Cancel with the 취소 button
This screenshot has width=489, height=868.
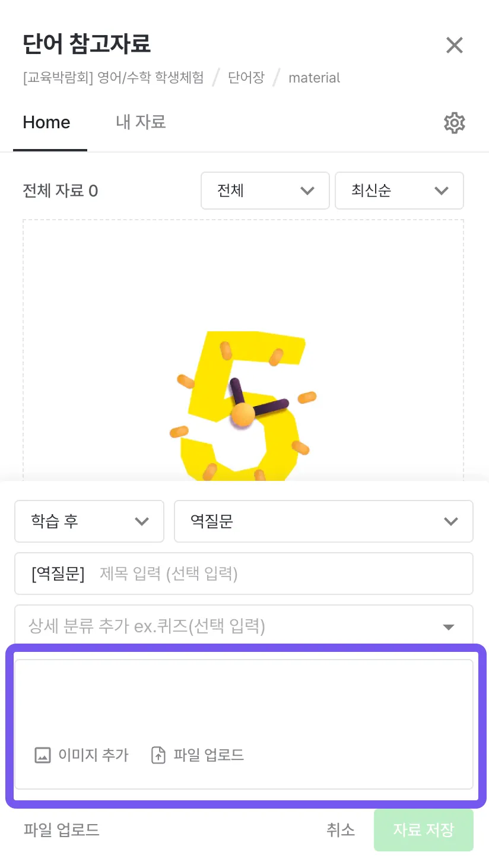tap(341, 829)
